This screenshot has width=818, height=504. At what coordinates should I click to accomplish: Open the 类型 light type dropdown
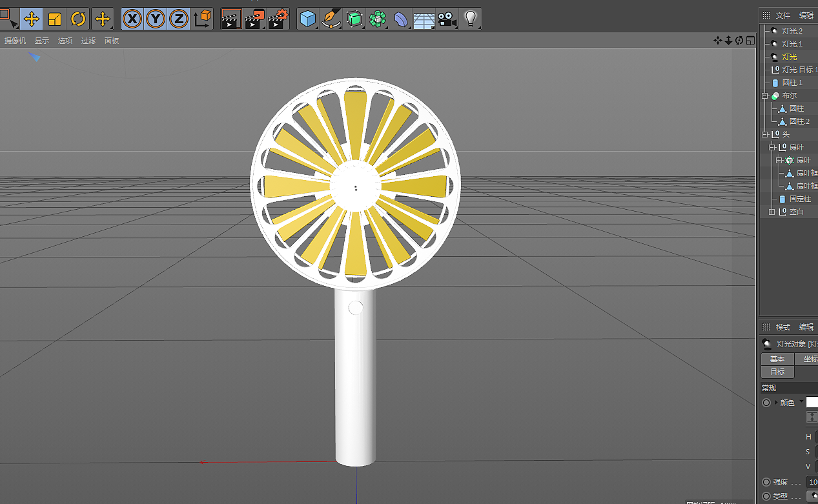click(812, 496)
